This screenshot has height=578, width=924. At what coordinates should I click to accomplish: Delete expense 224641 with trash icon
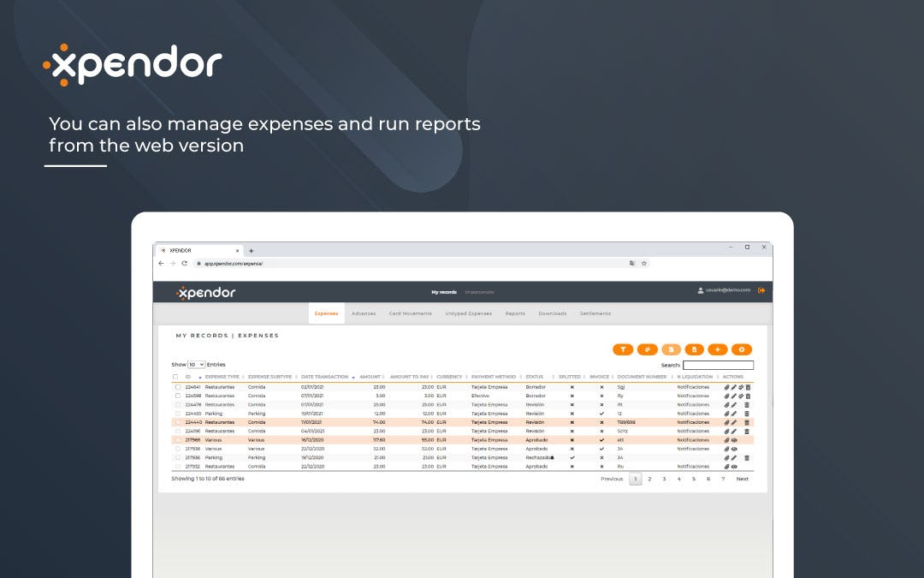pyautogui.click(x=748, y=388)
